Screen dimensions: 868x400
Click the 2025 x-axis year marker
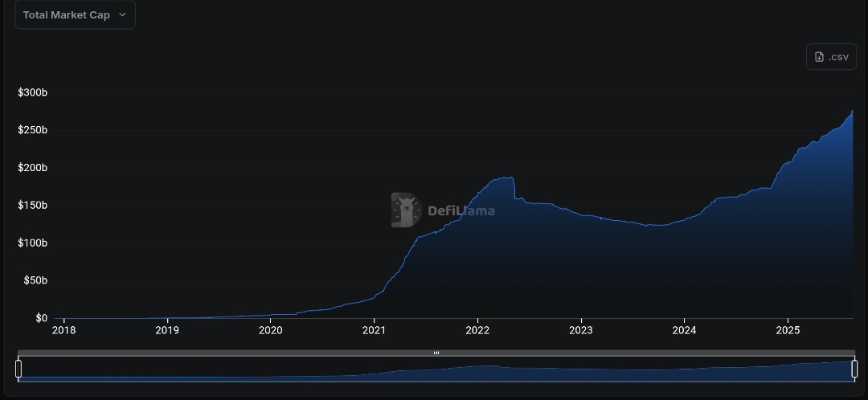point(788,330)
